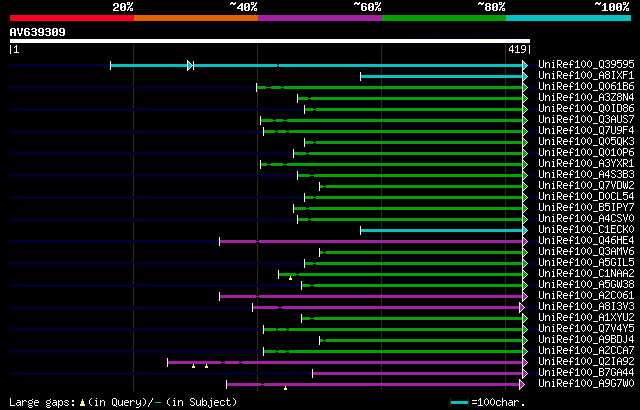Select the UniRef100_B7GA44 label
Viewport: 640px width, 410px height.
[x=586, y=373]
